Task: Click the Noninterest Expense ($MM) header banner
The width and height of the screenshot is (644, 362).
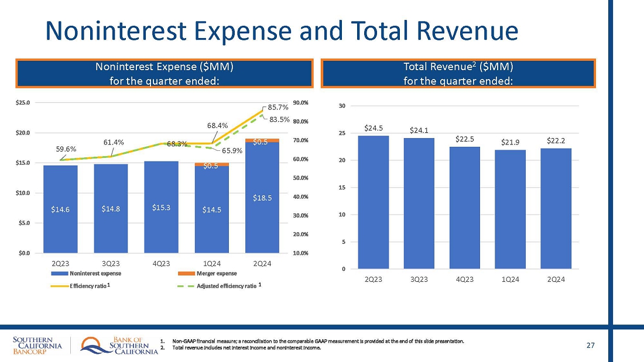Action: [165, 73]
